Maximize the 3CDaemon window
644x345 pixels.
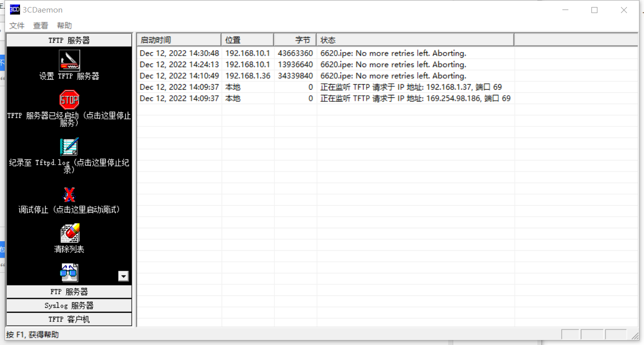pos(594,10)
